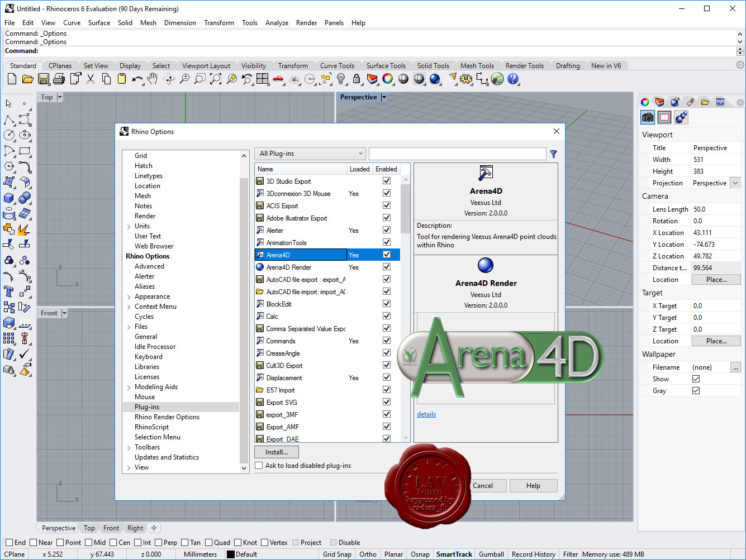
Task: Click the Cut scissors icon
Action: pos(90,79)
